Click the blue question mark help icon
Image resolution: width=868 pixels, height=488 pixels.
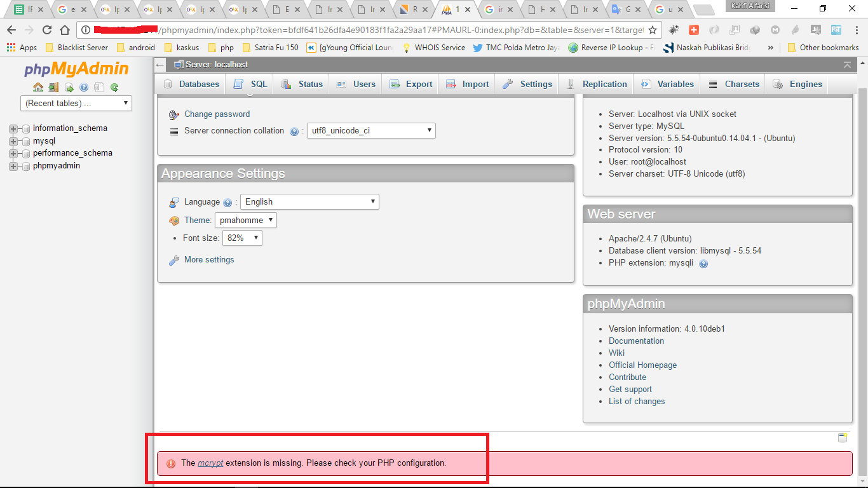coord(83,87)
